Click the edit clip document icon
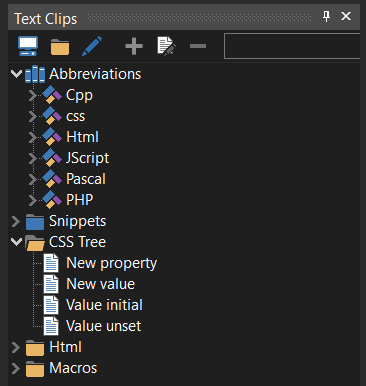Viewport: 366px width, 386px height. [166, 46]
